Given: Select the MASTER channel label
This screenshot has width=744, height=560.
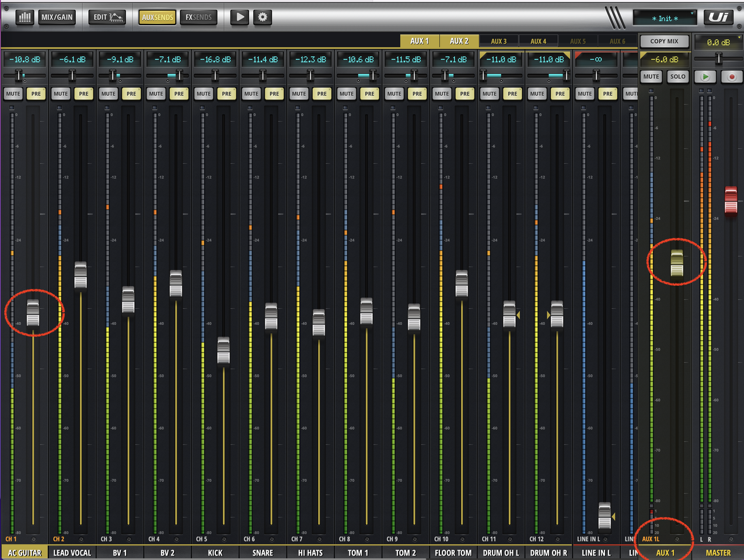Looking at the screenshot, I should click(718, 552).
